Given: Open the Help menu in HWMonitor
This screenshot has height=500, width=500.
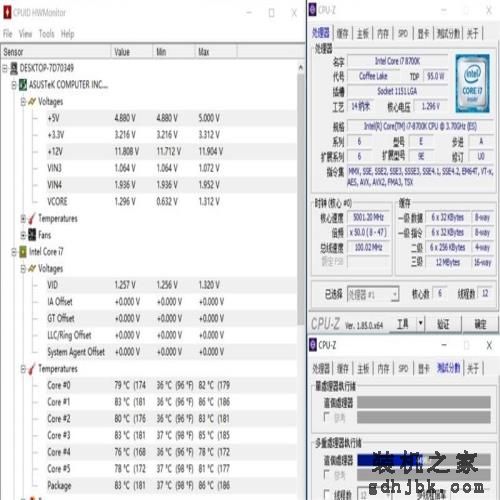Looking at the screenshot, I should click(67, 33).
